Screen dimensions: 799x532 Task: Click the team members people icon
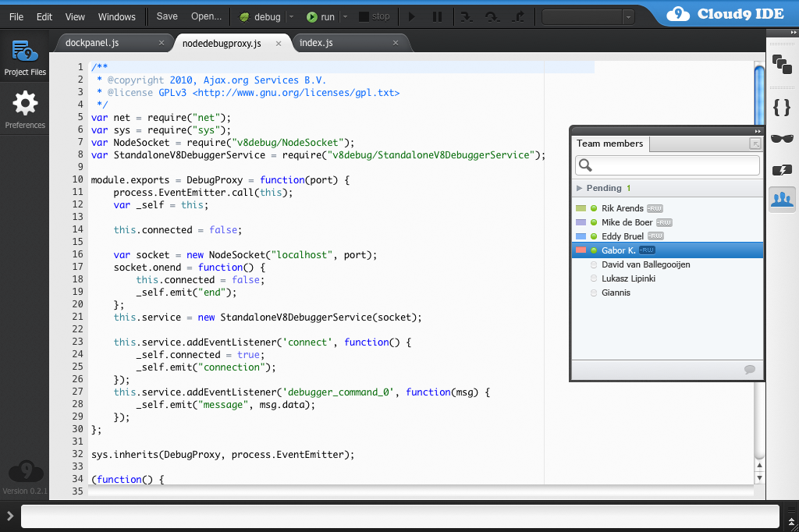(781, 200)
